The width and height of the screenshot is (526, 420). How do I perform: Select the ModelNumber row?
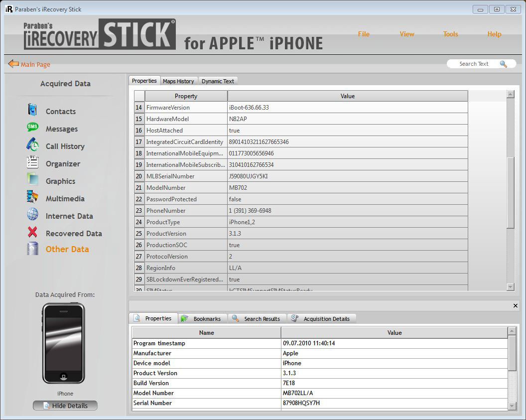click(301, 187)
